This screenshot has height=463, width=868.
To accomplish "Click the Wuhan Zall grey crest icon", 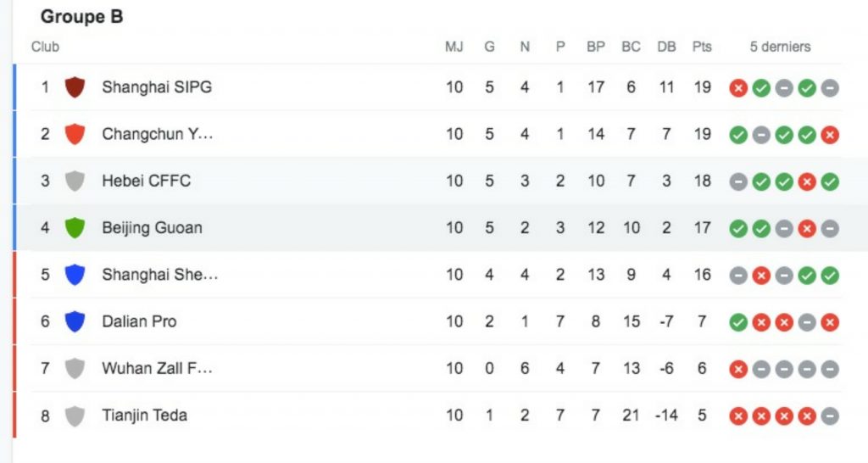I will click(75, 368).
